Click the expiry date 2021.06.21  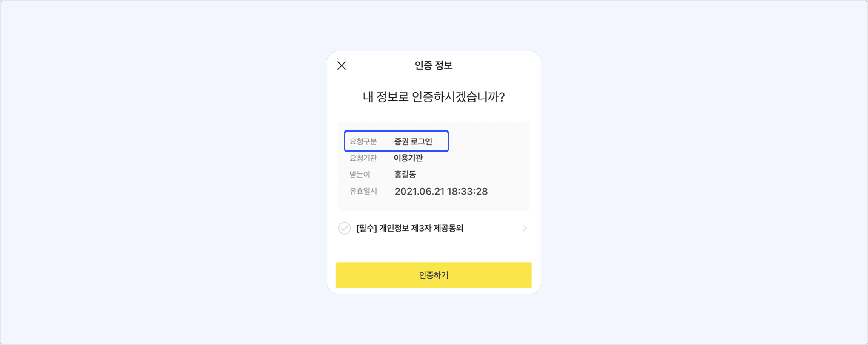point(419,192)
